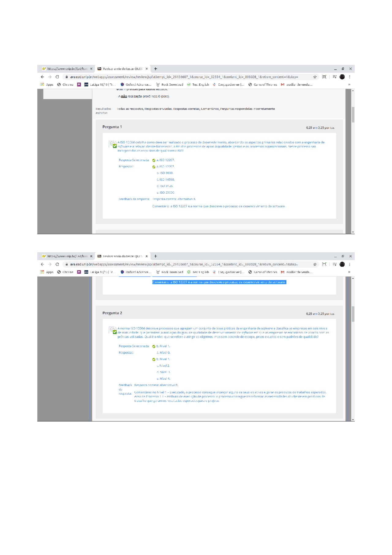Open the 'LaLiga 18/19' bookmark in the Pergunta 1 window
The height and width of the screenshot is (555, 392).
pos(100,85)
